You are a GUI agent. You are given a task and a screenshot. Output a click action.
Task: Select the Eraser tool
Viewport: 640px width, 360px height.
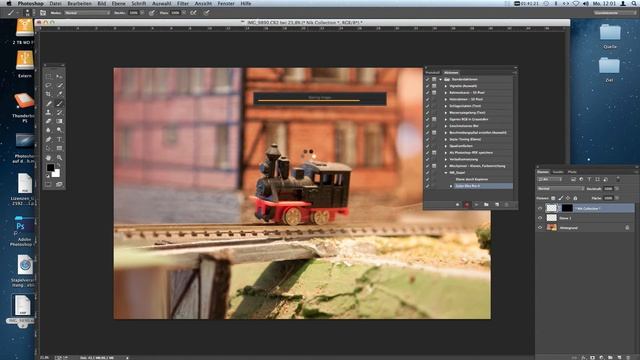point(49,121)
